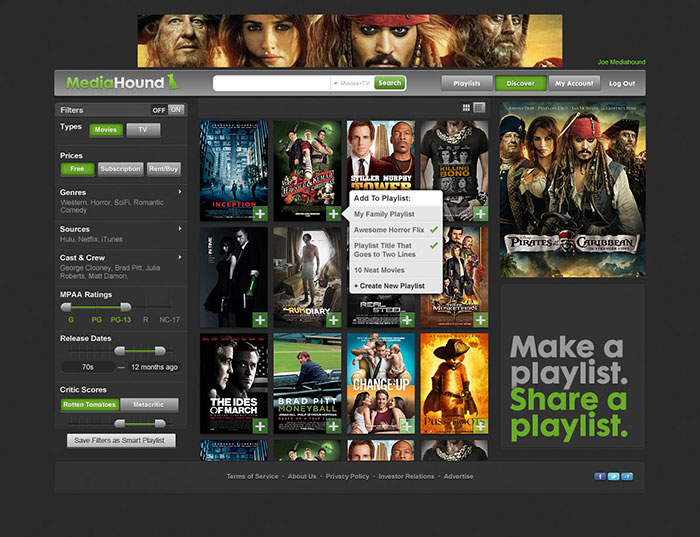Open My Account tab
The width and height of the screenshot is (700, 537).
575,83
